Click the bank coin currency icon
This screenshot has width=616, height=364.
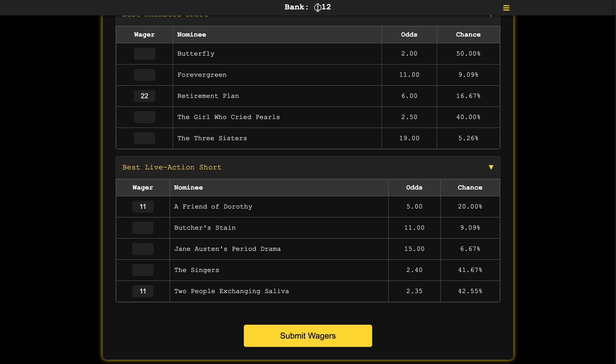(x=317, y=7)
